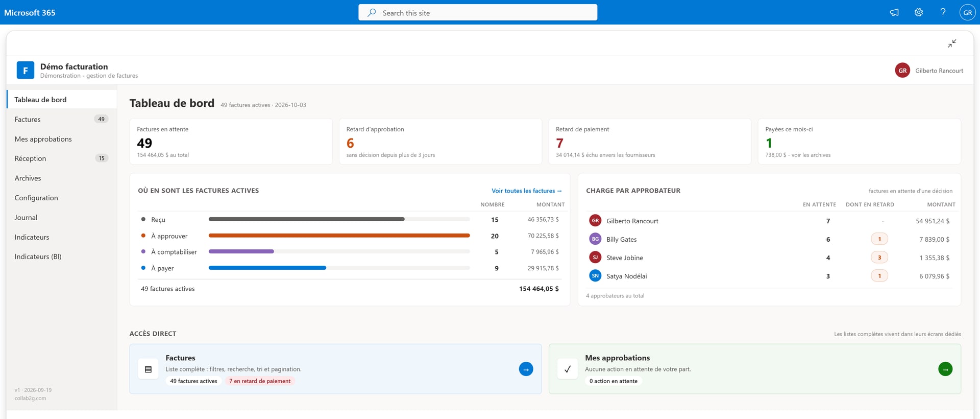Open the Payées ce mois-ci card
Image resolution: width=980 pixels, height=419 pixels.
tap(860, 142)
